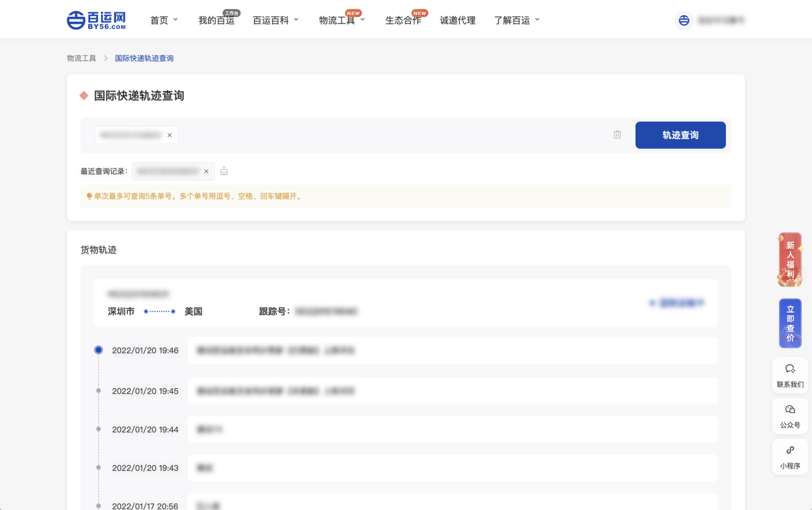Clear recent query history using the broom icon
Viewport: 812px width, 510px height.
[224, 171]
